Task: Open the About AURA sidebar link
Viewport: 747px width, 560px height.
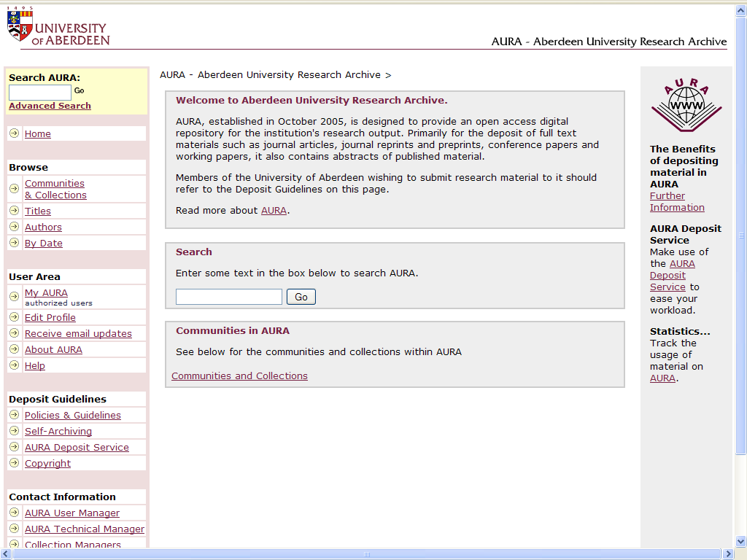Action: coord(53,349)
